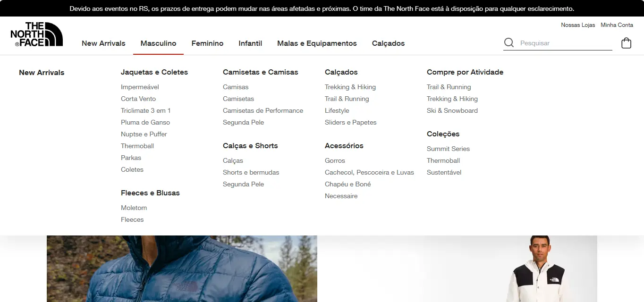Open Nuptse e Puffer

144,134
